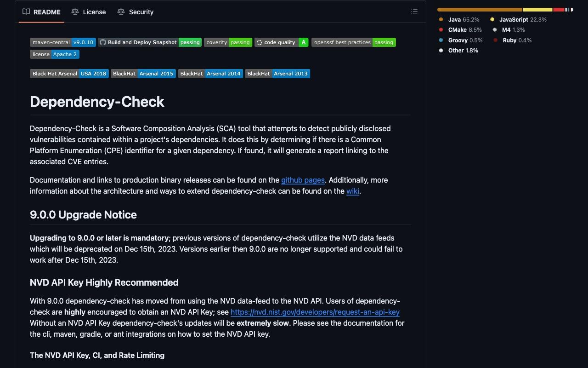Open the BlackHat Arsenal 2014 badge

pyautogui.click(x=211, y=74)
